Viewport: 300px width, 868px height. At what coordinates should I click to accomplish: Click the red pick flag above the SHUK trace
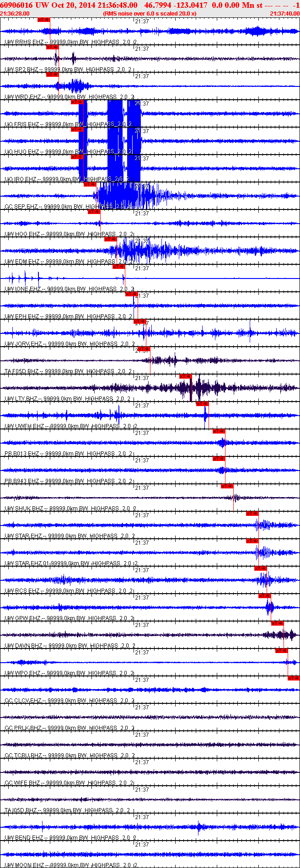click(227, 486)
